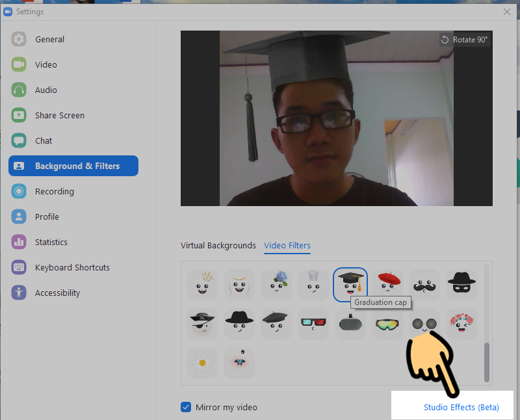Toggle the Mirror my video checkbox
Image resolution: width=520 pixels, height=420 pixels.
pos(187,407)
